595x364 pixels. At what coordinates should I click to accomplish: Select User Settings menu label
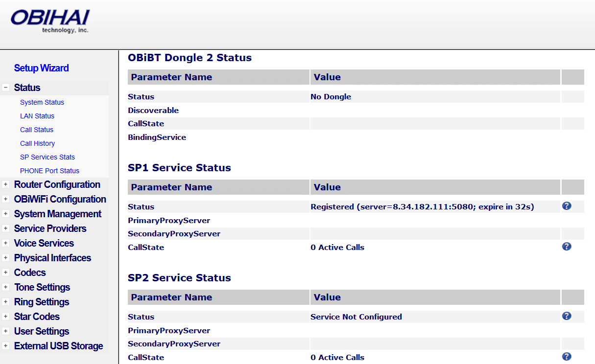click(42, 331)
